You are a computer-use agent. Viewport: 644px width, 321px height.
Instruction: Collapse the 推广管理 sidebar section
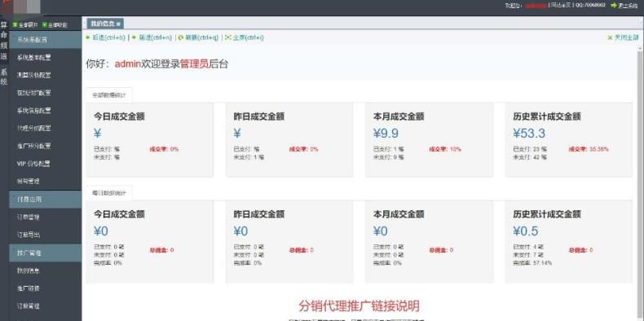click(45, 253)
